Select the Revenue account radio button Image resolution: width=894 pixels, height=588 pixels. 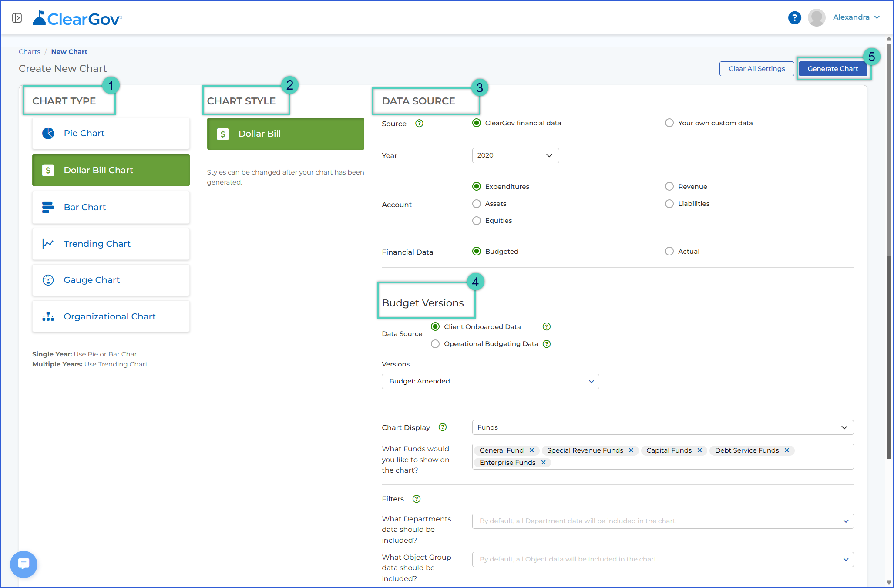tap(669, 187)
